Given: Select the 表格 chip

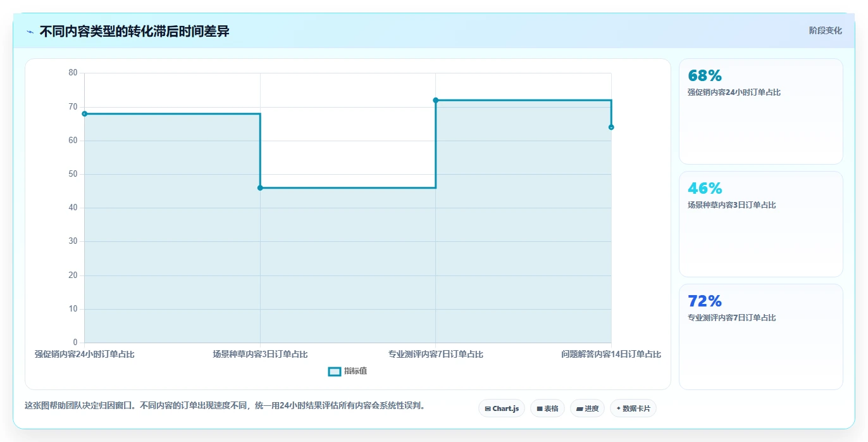Looking at the screenshot, I should click(547, 408).
